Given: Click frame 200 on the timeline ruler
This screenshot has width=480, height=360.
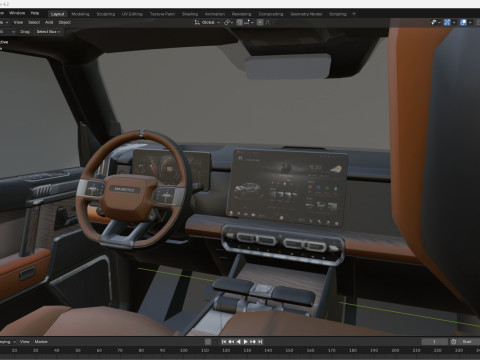Looking at the screenshot, I should (395, 350).
